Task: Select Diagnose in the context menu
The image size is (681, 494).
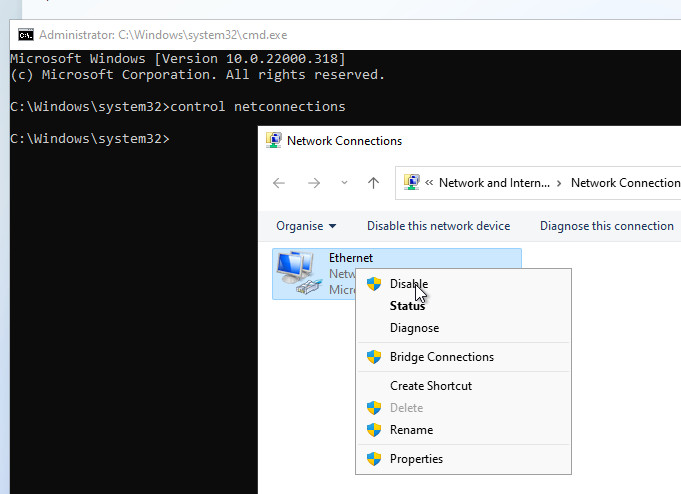Action: [414, 328]
